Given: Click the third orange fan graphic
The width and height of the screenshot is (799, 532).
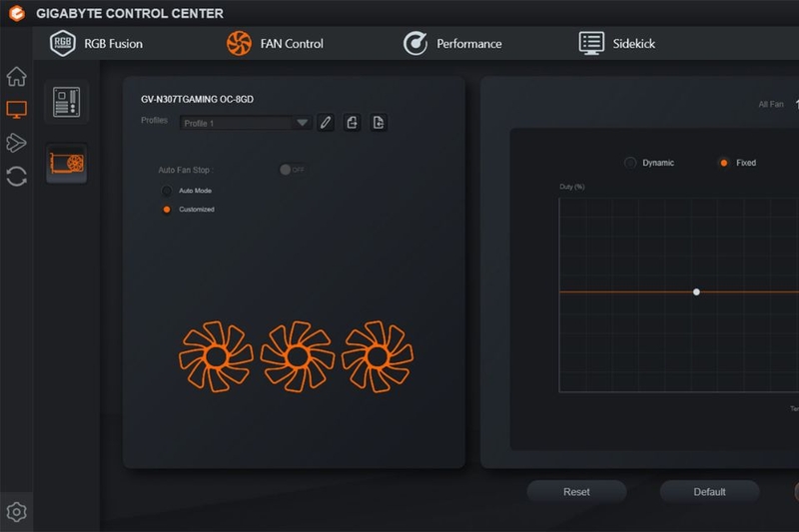Looking at the screenshot, I should point(378,356).
